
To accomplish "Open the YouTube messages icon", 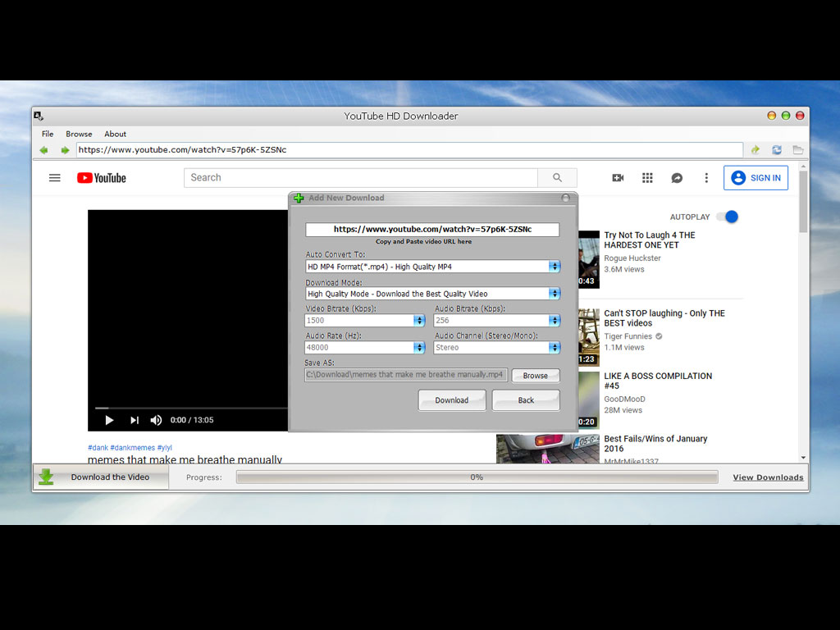I will [x=677, y=178].
